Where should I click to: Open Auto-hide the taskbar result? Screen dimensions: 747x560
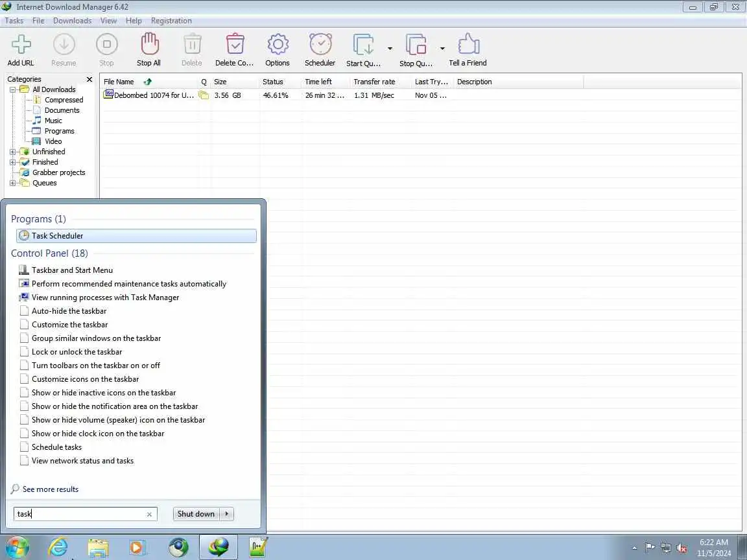69,311
